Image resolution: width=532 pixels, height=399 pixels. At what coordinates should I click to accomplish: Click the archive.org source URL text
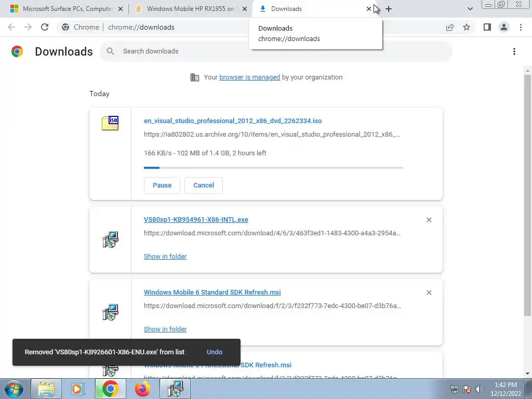(x=272, y=135)
